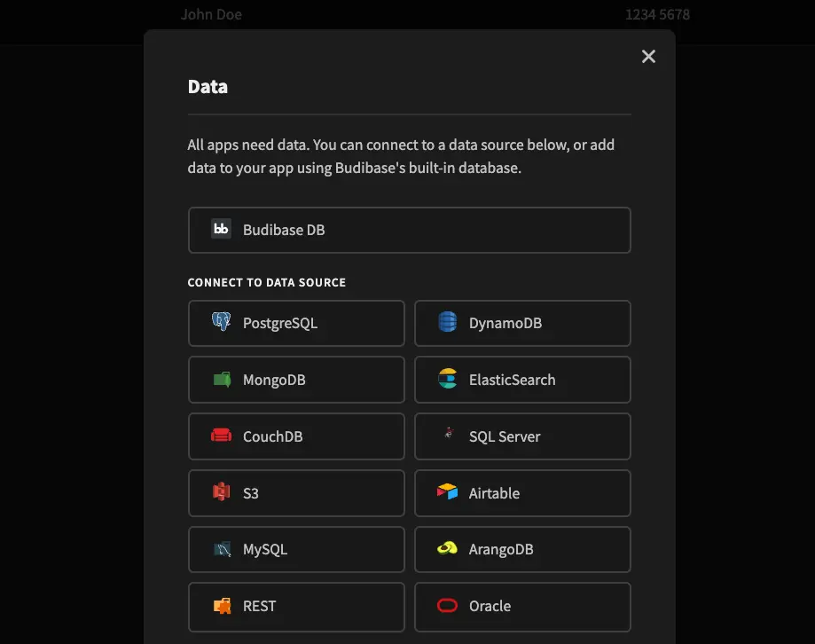Click the Airtable logo icon
This screenshot has width=815, height=644.
click(447, 492)
